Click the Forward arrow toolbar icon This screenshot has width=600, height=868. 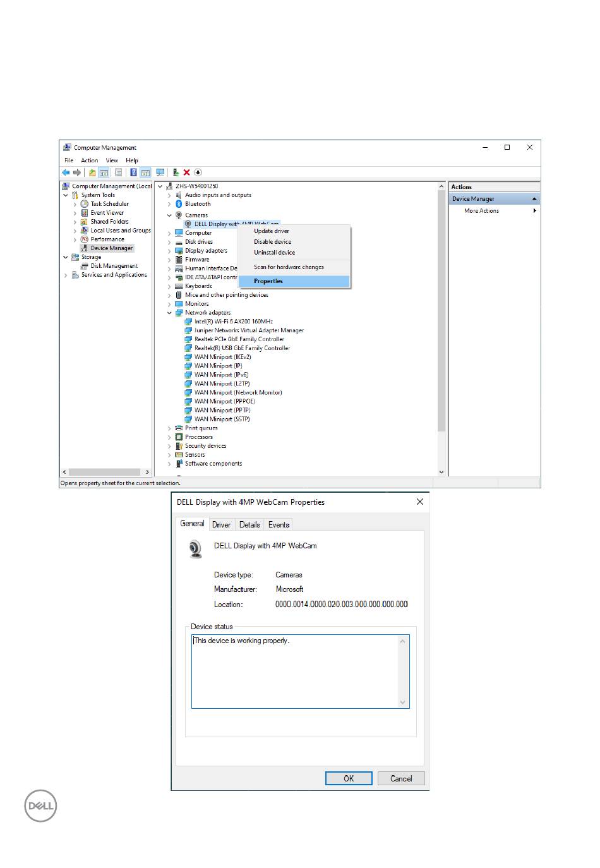pos(77,172)
